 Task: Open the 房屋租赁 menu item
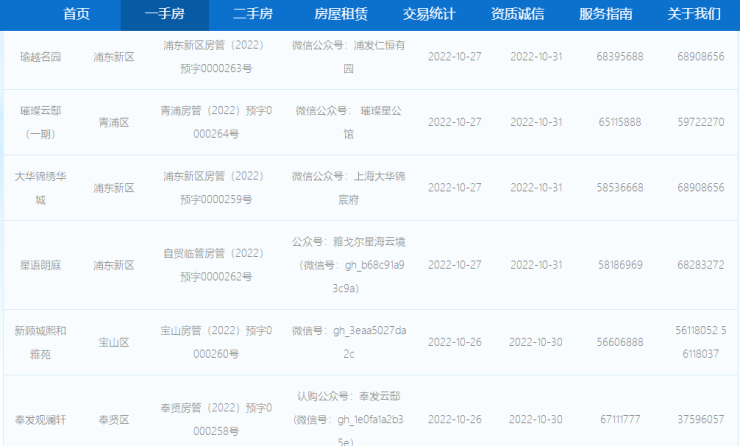point(341,14)
